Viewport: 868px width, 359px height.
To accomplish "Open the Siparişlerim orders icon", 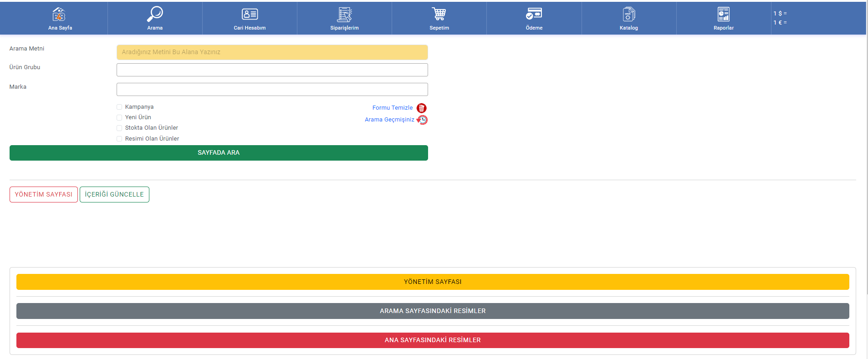I will click(344, 15).
